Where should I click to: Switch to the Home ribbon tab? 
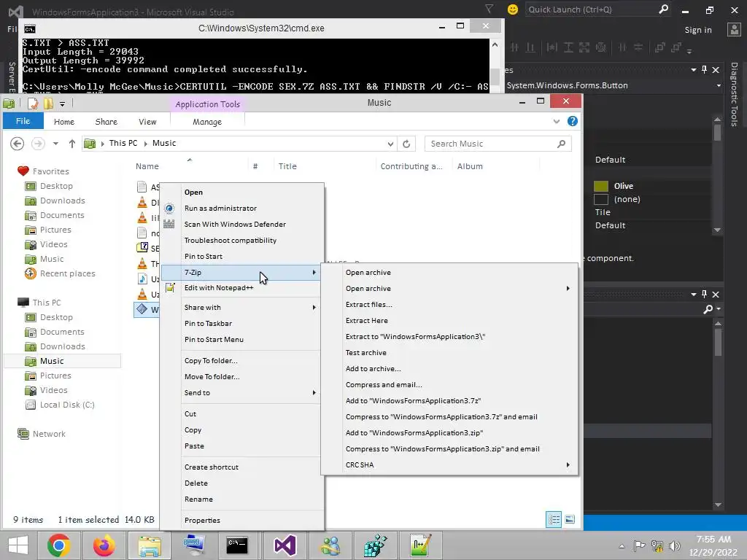point(64,122)
